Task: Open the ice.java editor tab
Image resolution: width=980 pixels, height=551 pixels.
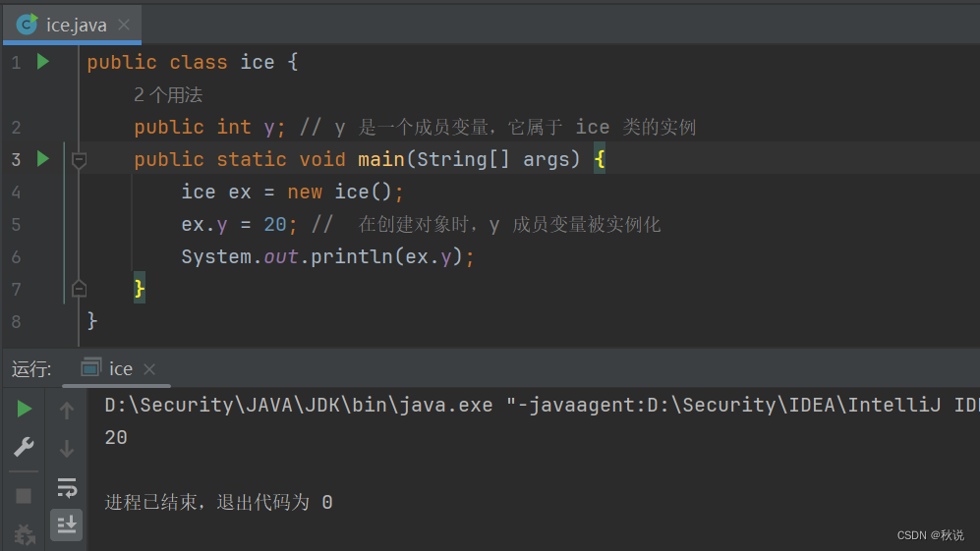Action: coord(72,25)
